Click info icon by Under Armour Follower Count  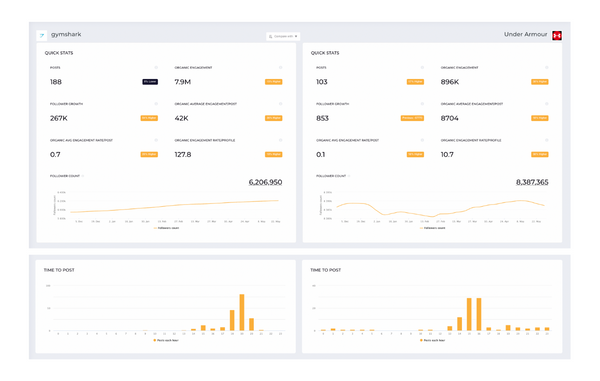click(349, 176)
